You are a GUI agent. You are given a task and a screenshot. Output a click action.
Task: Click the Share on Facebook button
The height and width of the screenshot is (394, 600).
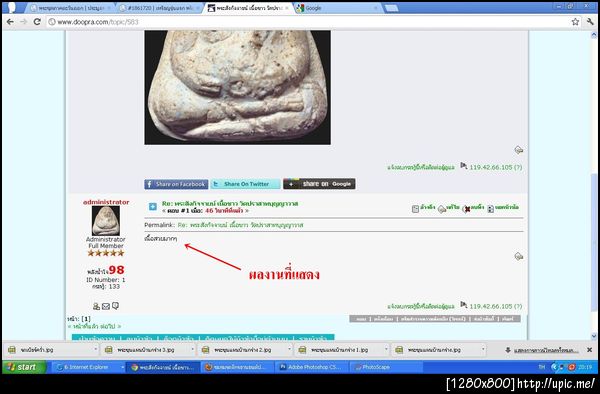pyautogui.click(x=176, y=184)
